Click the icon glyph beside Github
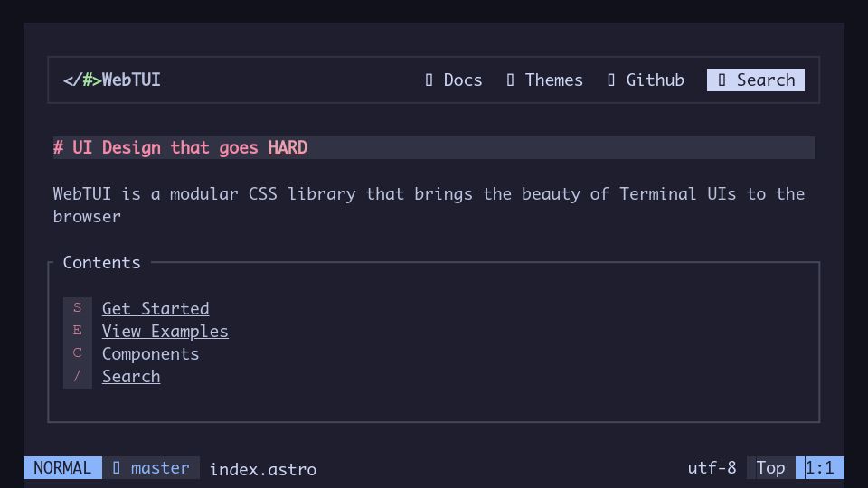 [x=611, y=80]
